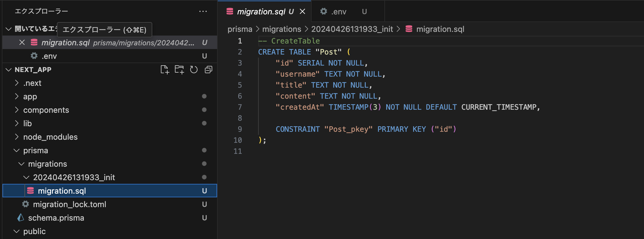The width and height of the screenshot is (644, 239).
Task: Click prisma breadcrumb segment
Action: [240, 29]
